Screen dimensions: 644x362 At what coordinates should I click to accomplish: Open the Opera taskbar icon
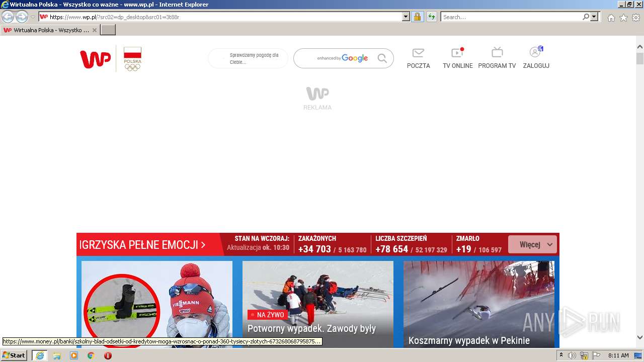tap(108, 355)
